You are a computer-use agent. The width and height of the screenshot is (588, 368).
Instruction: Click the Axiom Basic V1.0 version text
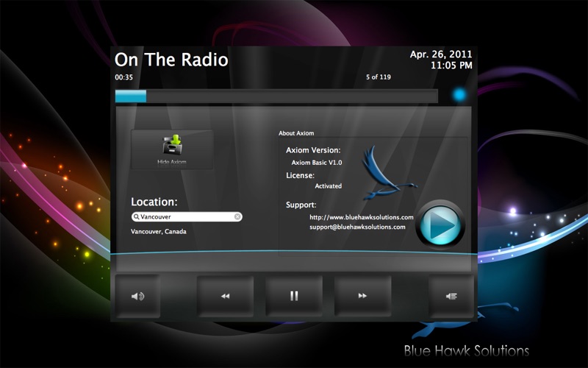click(317, 163)
